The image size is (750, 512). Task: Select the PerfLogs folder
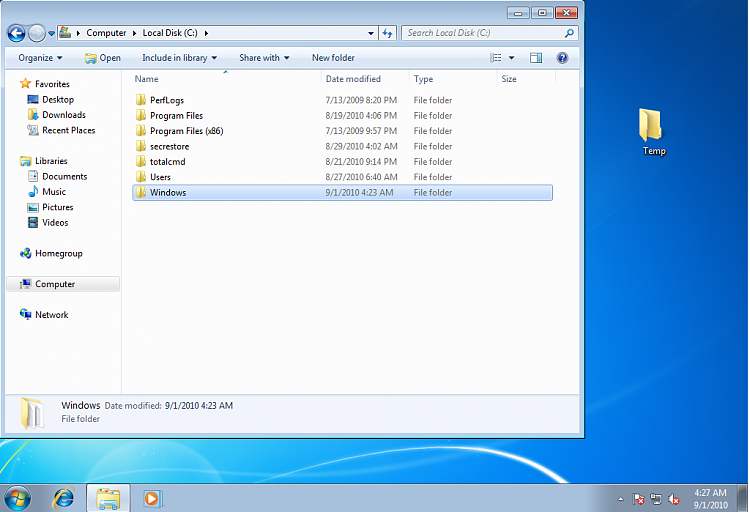pyautogui.click(x=342, y=100)
